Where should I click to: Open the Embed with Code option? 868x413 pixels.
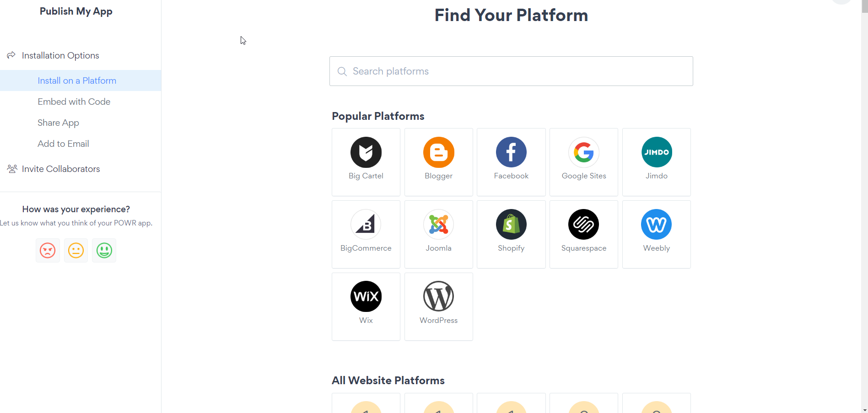[74, 102]
